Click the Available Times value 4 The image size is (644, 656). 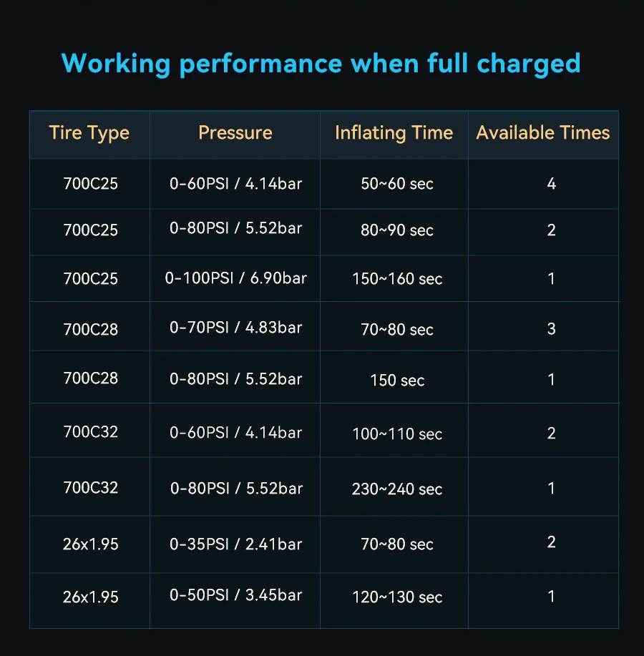pyautogui.click(x=551, y=184)
